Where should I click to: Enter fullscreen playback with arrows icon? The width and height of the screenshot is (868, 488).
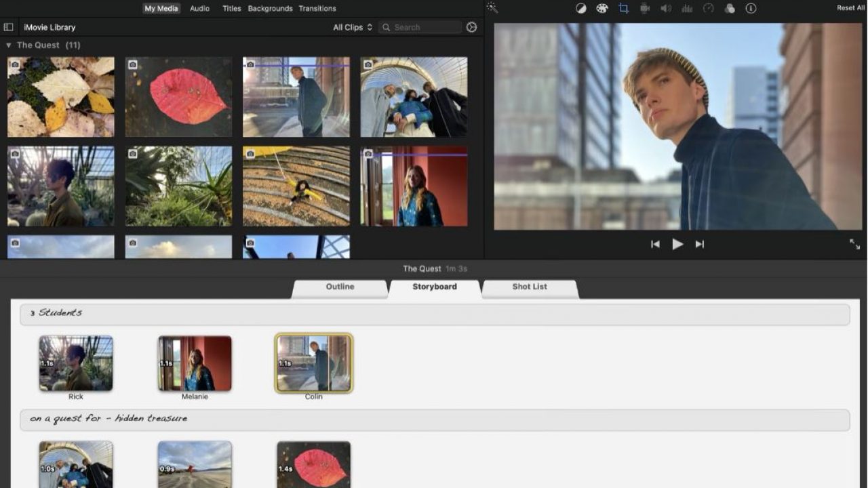854,244
